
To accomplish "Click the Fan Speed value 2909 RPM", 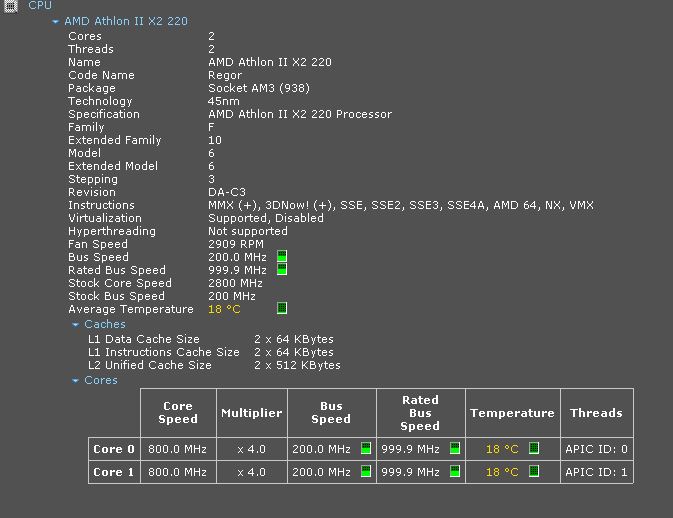I will point(236,244).
